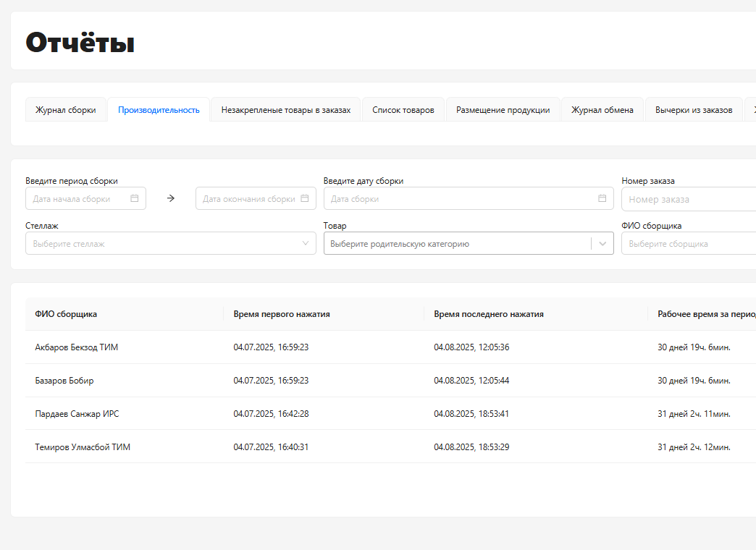The width and height of the screenshot is (756, 550).
Task: Expand the Стеллаж dropdown chevron
Action: pos(306,244)
